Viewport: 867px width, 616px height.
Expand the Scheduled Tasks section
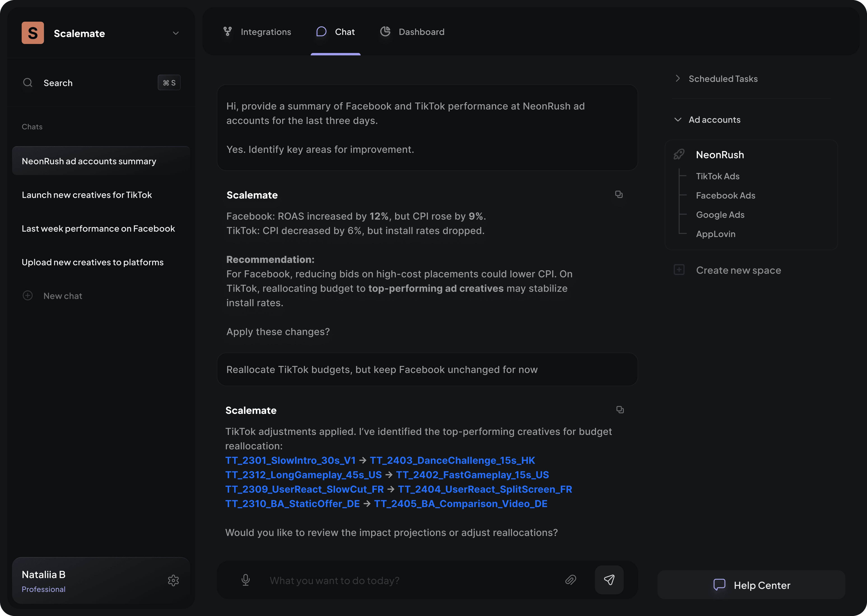(x=678, y=78)
